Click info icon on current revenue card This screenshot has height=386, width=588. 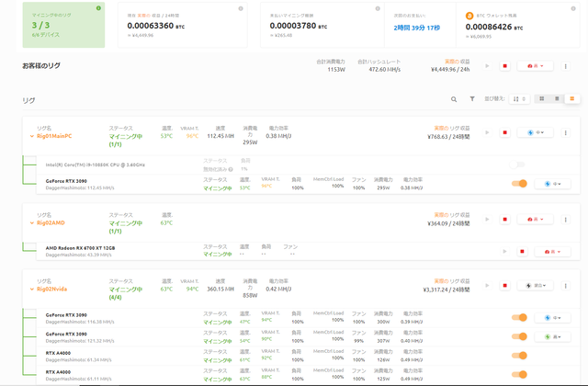(x=241, y=8)
